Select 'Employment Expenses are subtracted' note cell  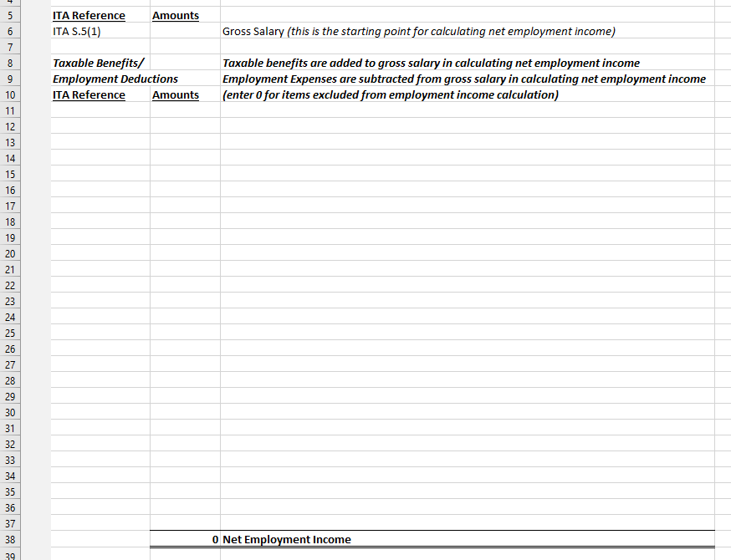click(468, 79)
